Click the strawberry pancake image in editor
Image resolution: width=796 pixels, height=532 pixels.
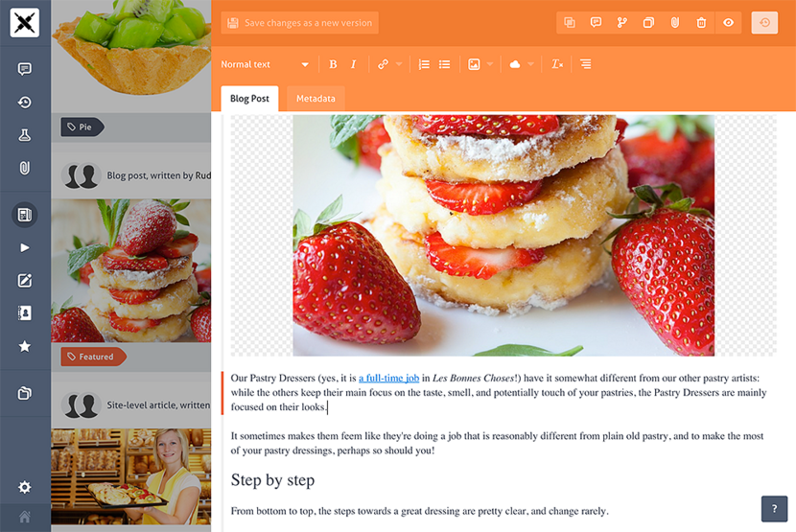pos(503,236)
